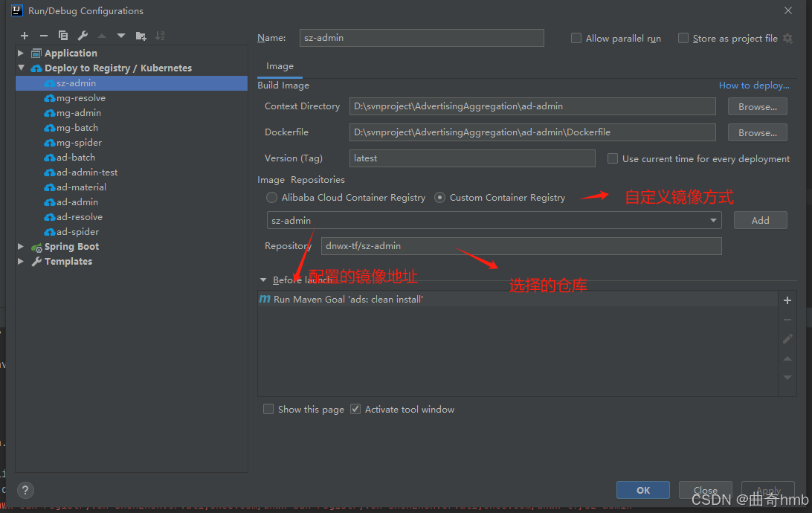Image resolution: width=812 pixels, height=513 pixels.
Task: Remove the before launch task minus icon
Action: (x=787, y=320)
